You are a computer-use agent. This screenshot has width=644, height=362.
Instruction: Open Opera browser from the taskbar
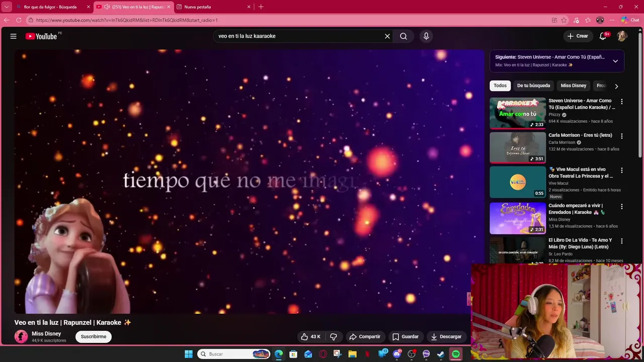click(323, 354)
